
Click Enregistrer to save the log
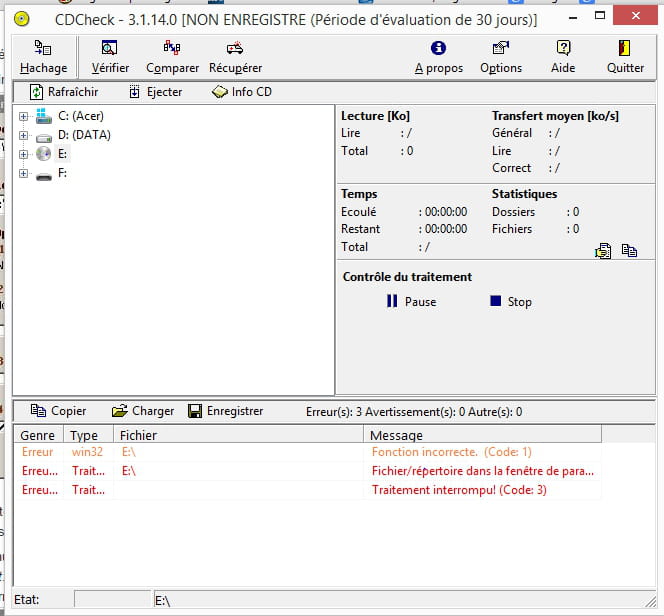tap(226, 411)
